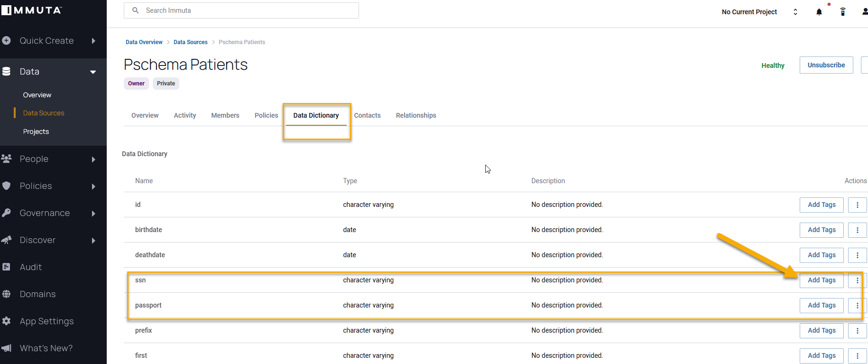Click the Pschema Patients page title

tap(186, 65)
